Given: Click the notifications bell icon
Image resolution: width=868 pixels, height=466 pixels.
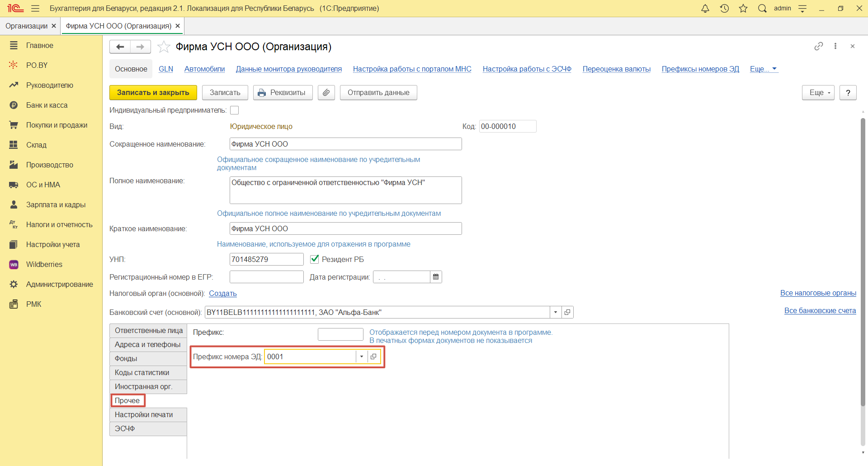Looking at the screenshot, I should pyautogui.click(x=705, y=9).
